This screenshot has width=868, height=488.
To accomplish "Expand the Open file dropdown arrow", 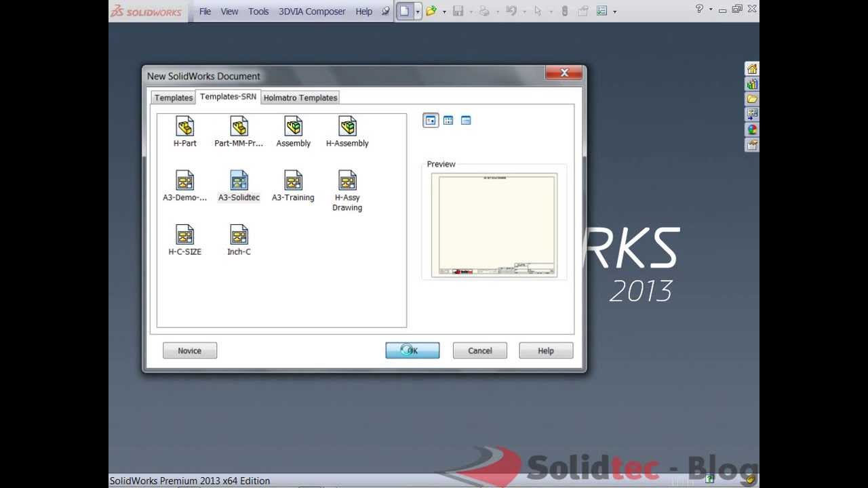I will (444, 12).
